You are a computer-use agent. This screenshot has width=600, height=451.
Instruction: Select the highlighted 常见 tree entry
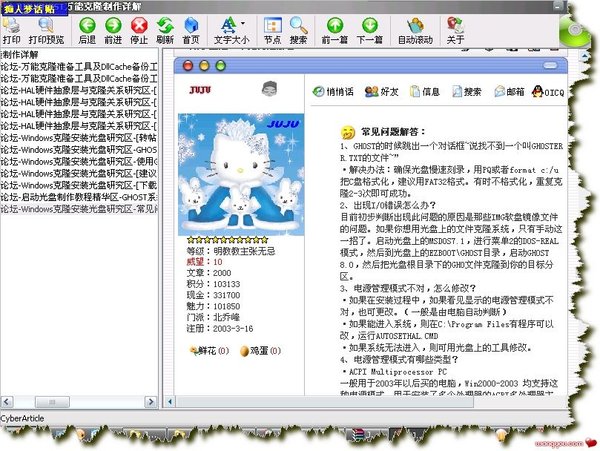click(79, 209)
